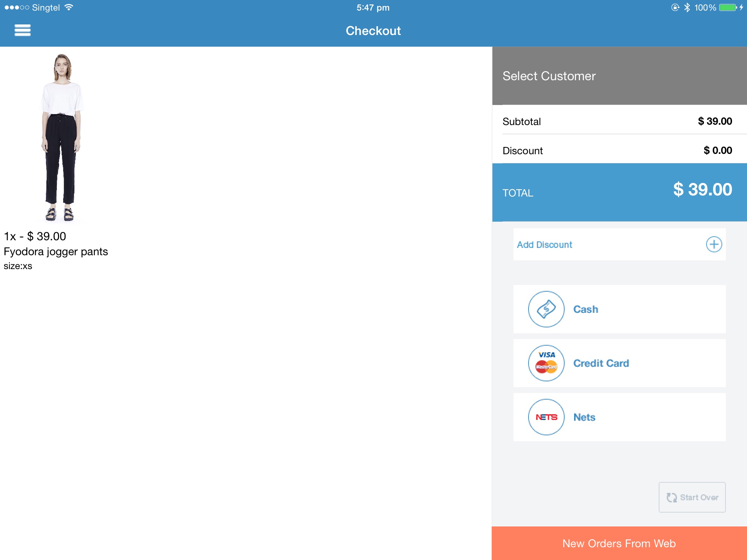Select Nets payment method
This screenshot has width=747, height=560.
(619, 417)
